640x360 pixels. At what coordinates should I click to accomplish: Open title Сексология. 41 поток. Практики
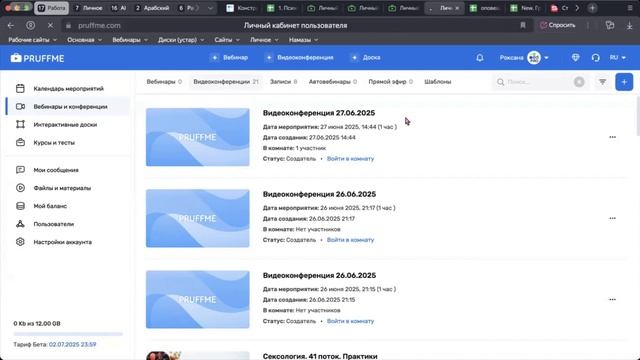(x=320, y=356)
